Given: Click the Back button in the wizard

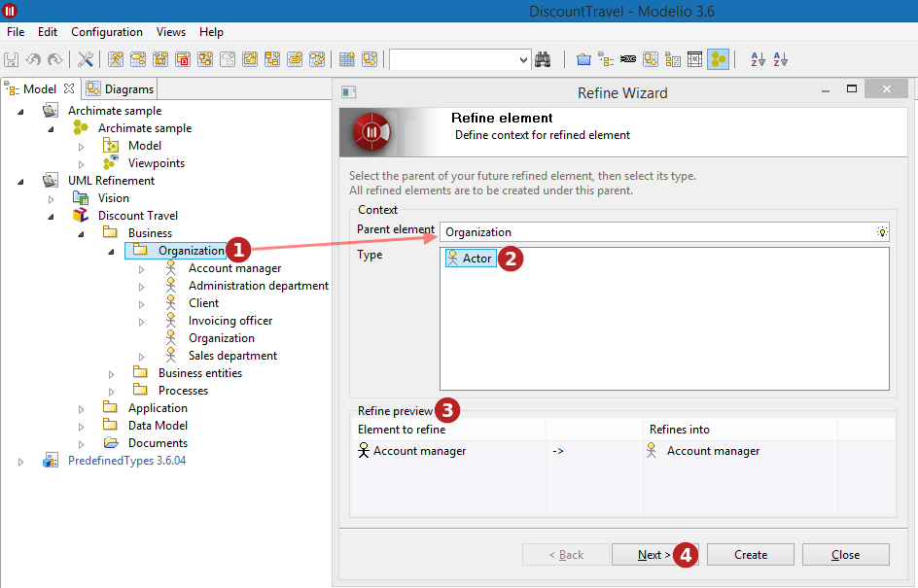Looking at the screenshot, I should 566,555.
